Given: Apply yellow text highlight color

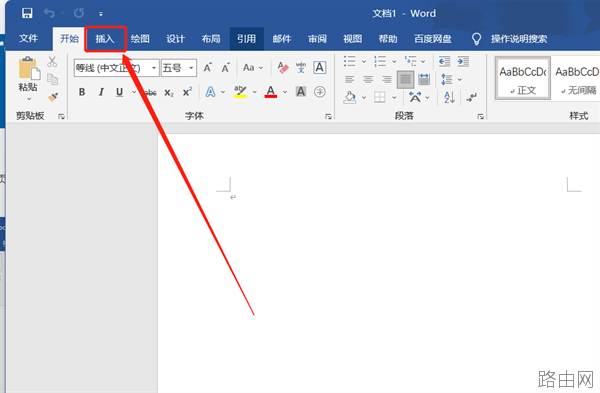Looking at the screenshot, I should 240,92.
